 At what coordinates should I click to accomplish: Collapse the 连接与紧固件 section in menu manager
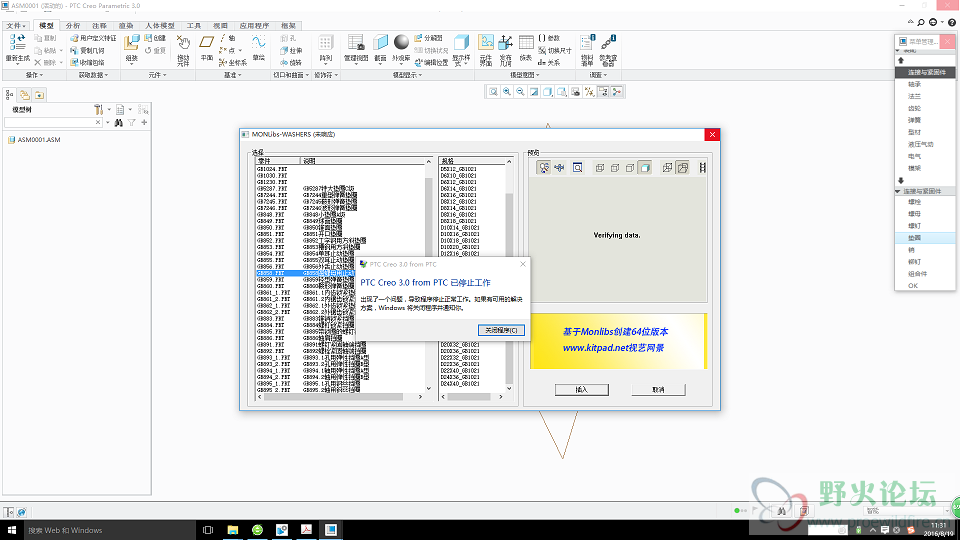(898, 192)
